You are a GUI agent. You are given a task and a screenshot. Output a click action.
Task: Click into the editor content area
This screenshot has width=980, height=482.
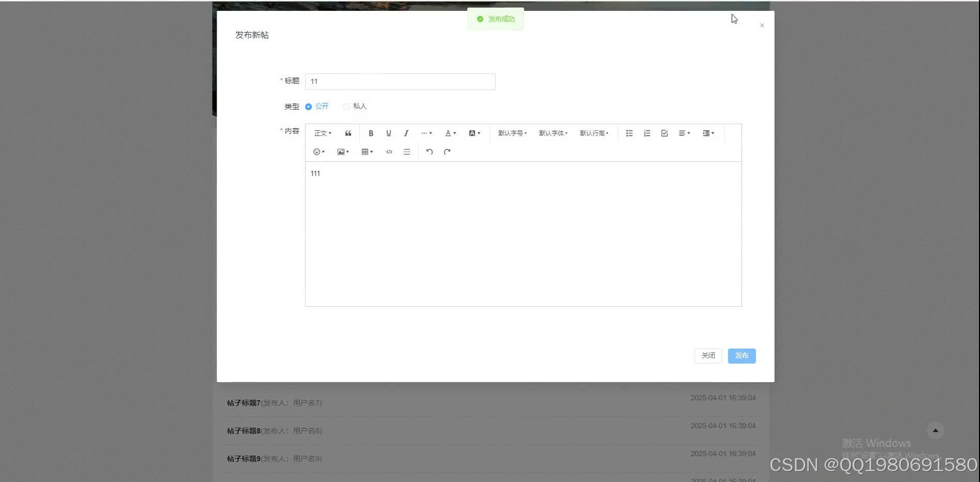click(x=523, y=234)
